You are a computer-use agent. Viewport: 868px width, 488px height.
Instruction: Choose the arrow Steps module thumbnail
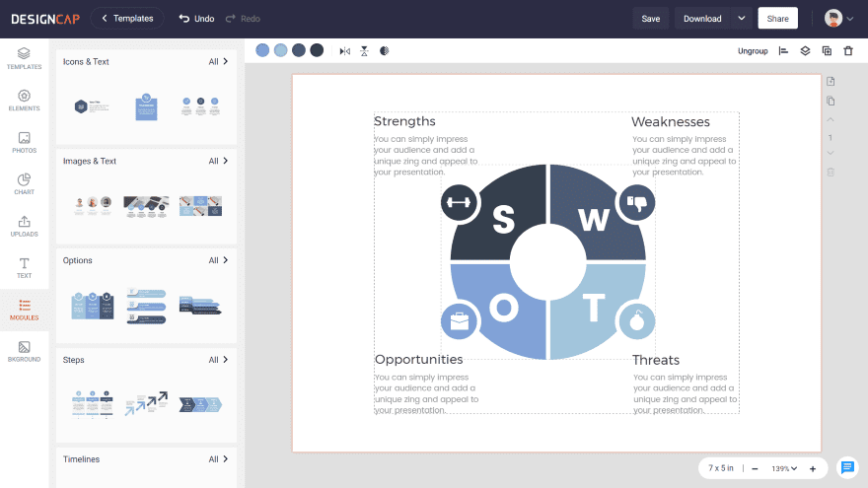[146, 403]
